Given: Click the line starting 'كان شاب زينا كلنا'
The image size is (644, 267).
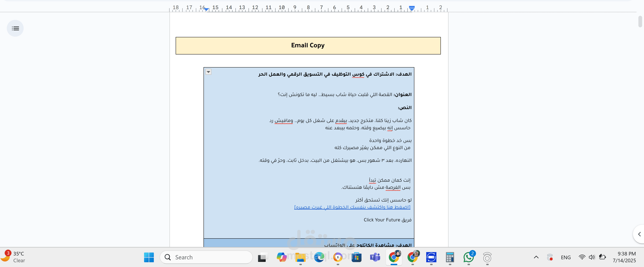Looking at the screenshot, I should pyautogui.click(x=340, y=121).
